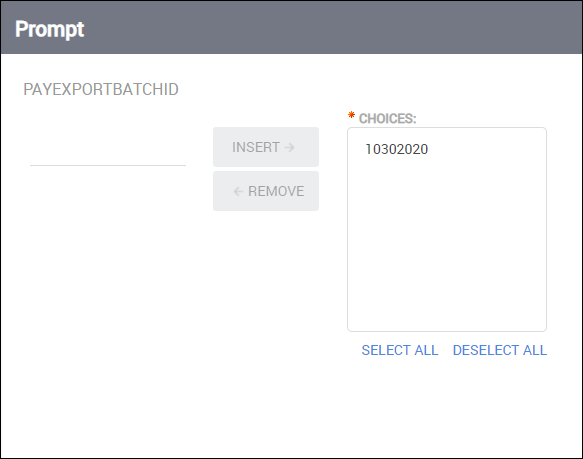The image size is (583, 459).
Task: Select the 10302020 entry in Choices
Action: pos(396,149)
